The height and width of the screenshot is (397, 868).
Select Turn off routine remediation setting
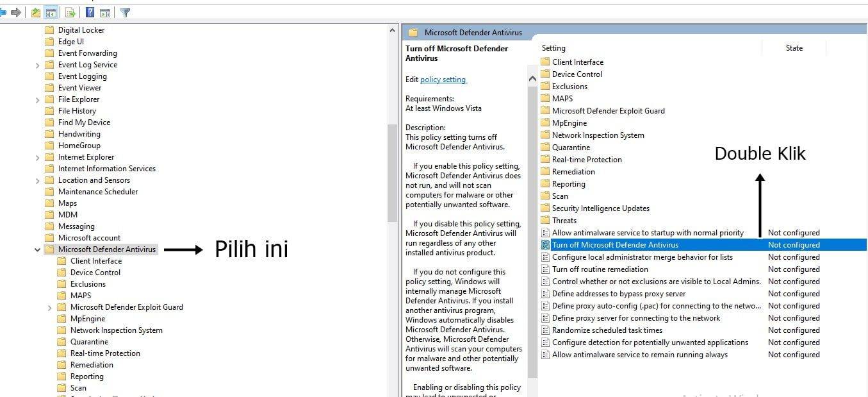pyautogui.click(x=600, y=269)
